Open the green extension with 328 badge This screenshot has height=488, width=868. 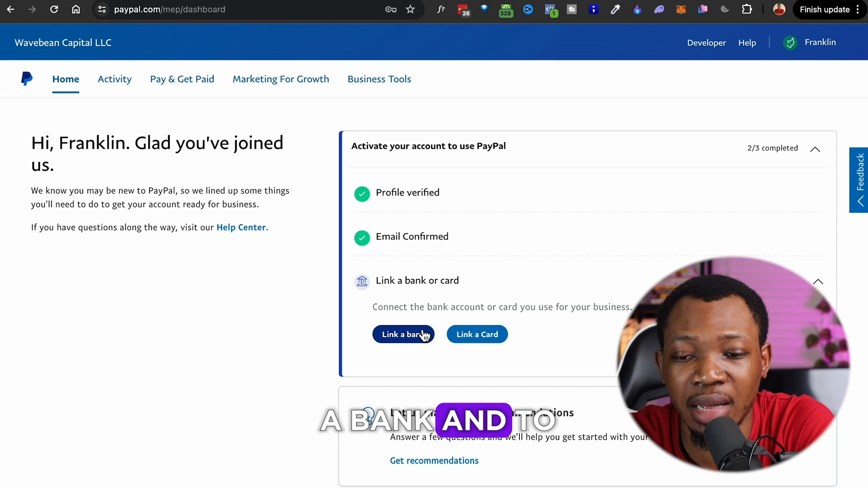point(506,10)
